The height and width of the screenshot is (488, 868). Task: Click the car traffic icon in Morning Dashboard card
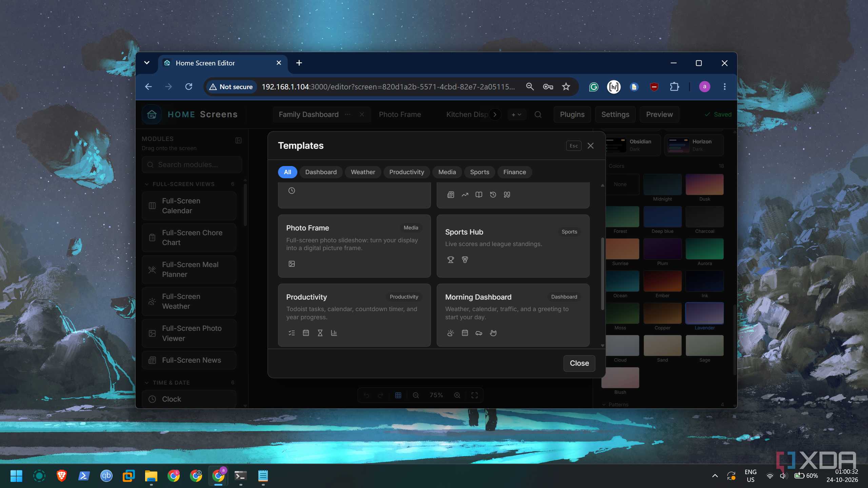tap(479, 333)
